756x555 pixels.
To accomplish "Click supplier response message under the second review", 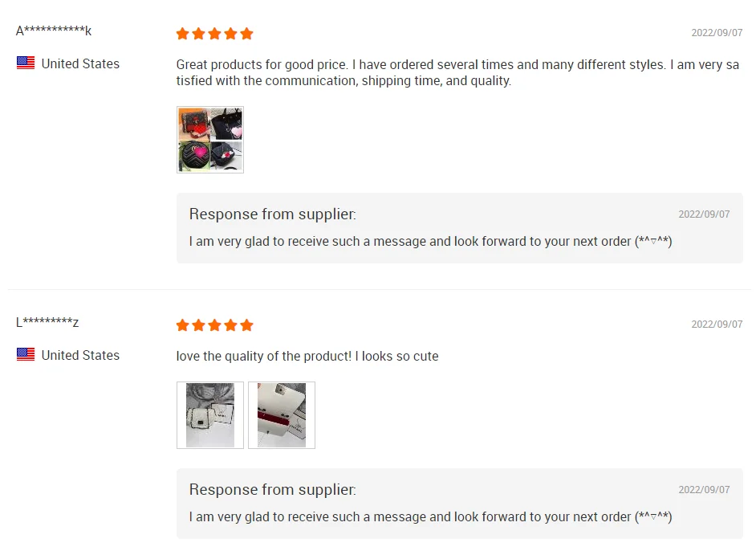I will pyautogui.click(x=430, y=516).
